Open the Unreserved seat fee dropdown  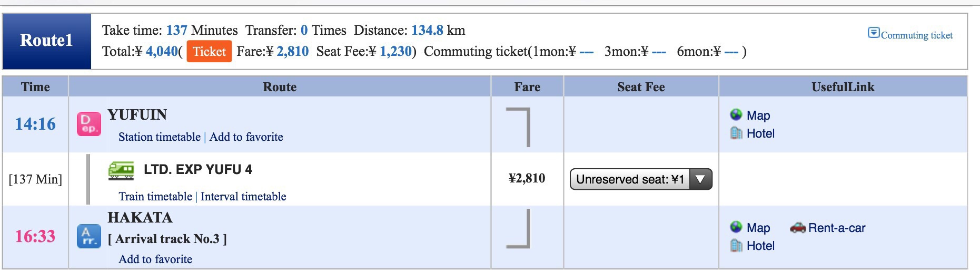pos(641,179)
